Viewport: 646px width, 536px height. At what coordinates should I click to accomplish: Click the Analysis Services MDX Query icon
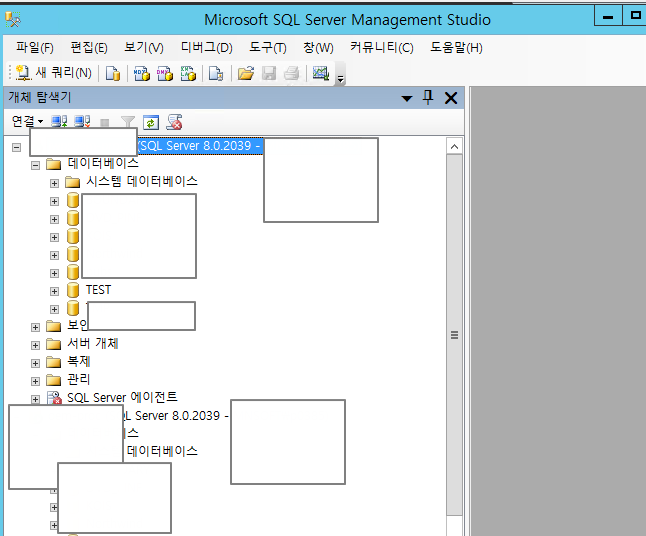pyautogui.click(x=142, y=73)
